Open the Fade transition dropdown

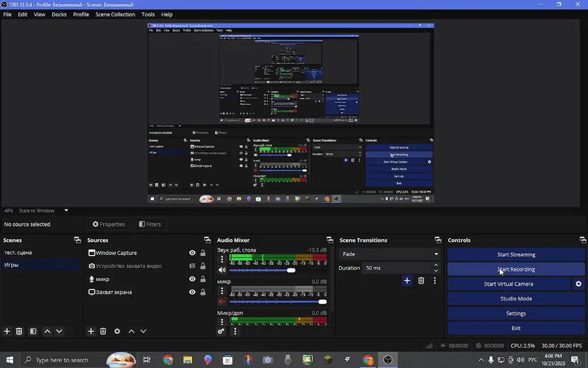pos(389,254)
